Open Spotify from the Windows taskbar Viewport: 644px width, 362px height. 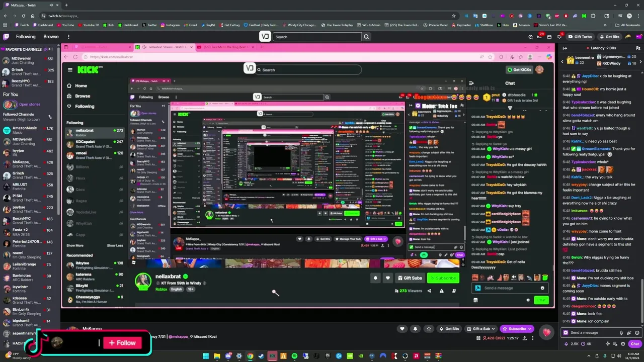(x=294, y=356)
